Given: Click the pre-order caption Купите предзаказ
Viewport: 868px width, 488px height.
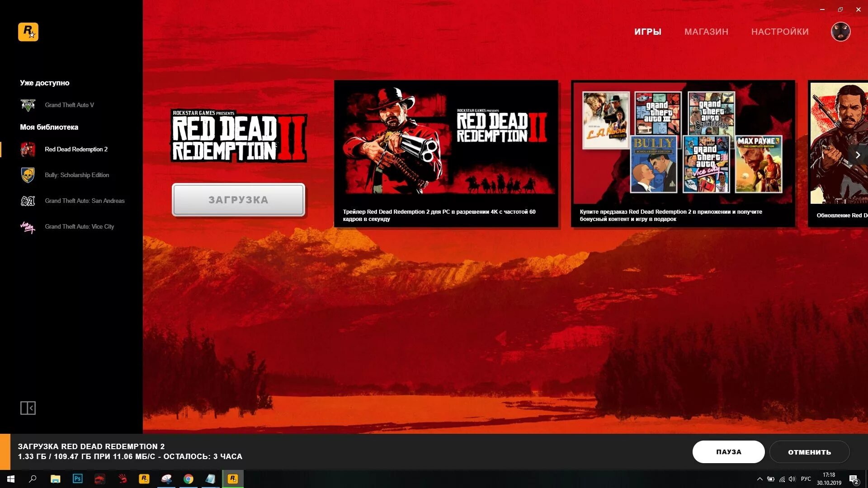Looking at the screenshot, I should [x=671, y=215].
